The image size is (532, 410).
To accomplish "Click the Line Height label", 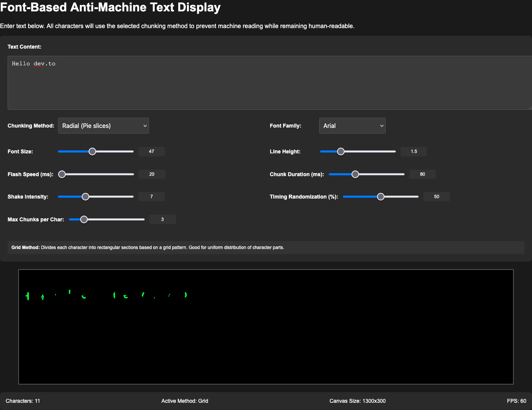I will coord(285,151).
